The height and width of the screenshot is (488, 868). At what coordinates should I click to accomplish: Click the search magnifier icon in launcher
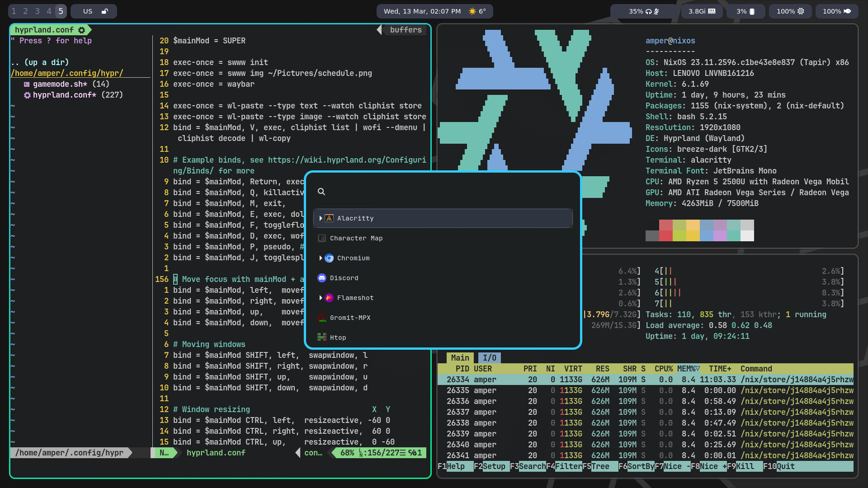point(321,192)
